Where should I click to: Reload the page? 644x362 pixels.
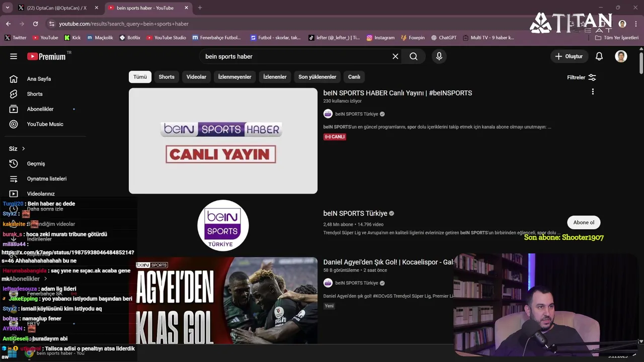click(35, 24)
